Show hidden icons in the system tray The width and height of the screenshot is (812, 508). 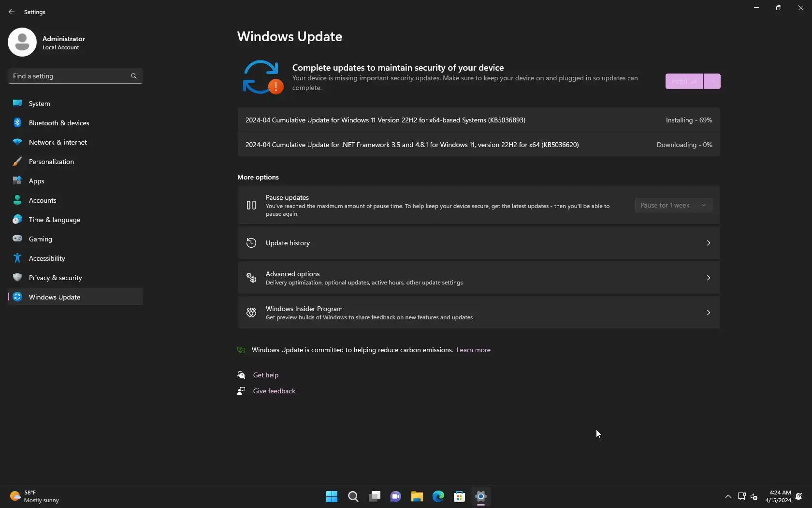pos(728,496)
